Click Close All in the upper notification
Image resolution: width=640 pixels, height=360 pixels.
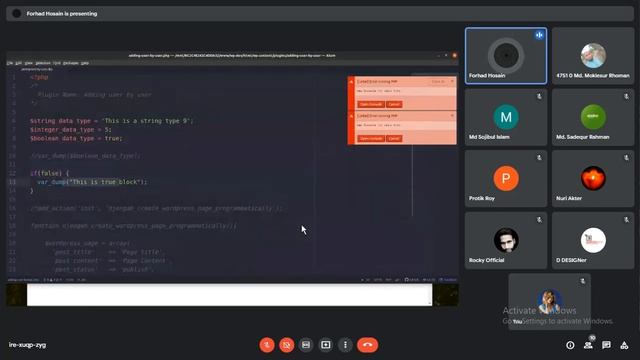point(438,81)
